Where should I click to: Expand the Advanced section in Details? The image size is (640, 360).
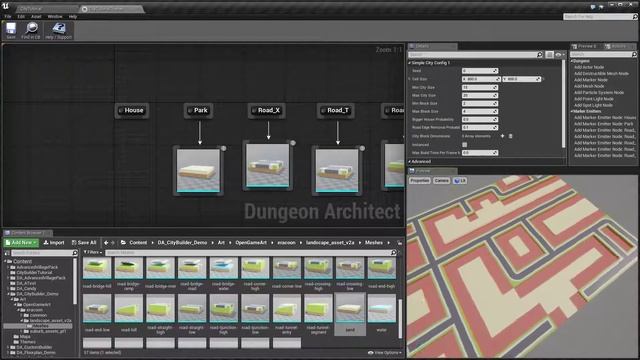(410, 162)
